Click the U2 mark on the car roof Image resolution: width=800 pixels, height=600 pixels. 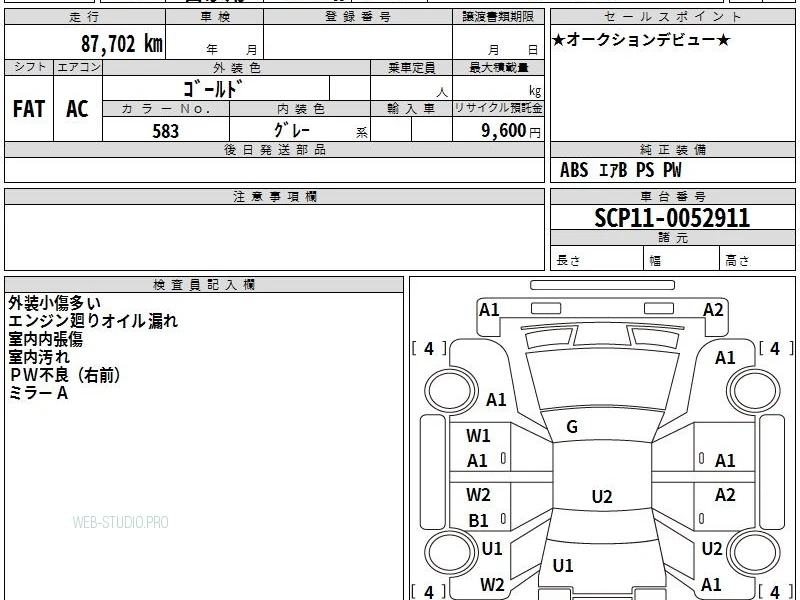(x=602, y=497)
